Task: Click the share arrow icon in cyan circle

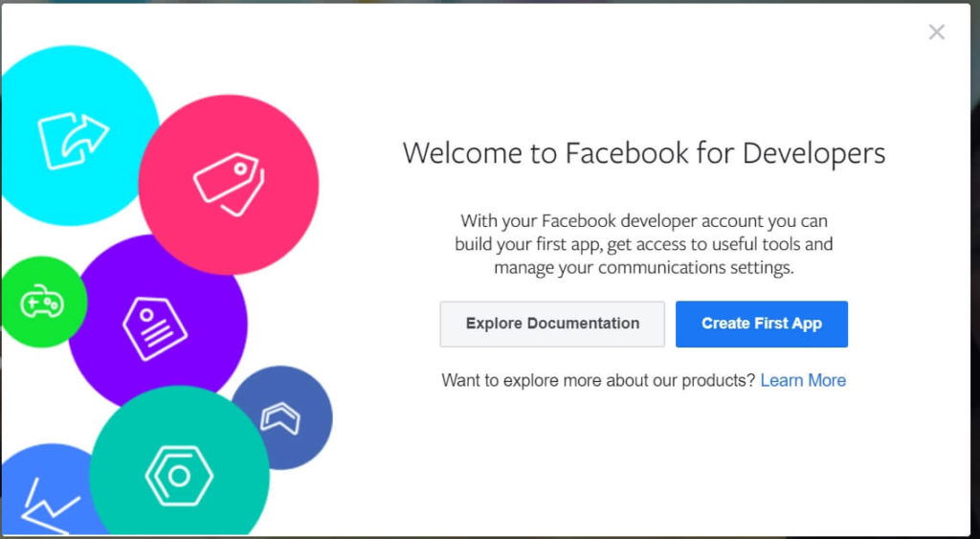Action: coord(73,140)
